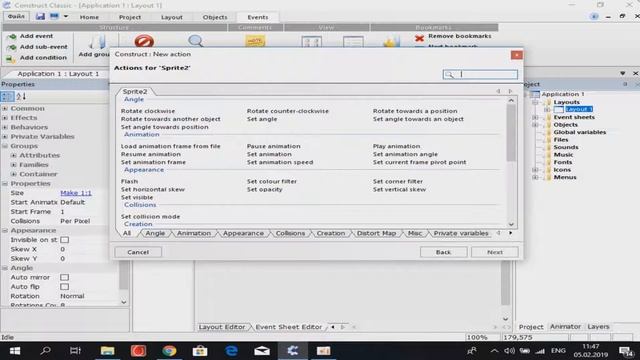640x360 pixels.
Task: Toggle the Auto mirror checkbox
Action: (x=64, y=277)
